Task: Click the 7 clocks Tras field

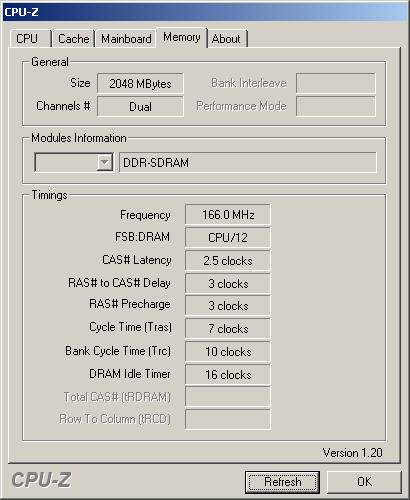Action: (x=228, y=328)
